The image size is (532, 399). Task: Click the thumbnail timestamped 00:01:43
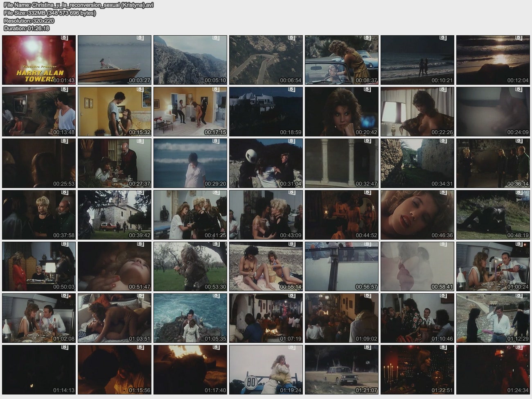coord(39,60)
